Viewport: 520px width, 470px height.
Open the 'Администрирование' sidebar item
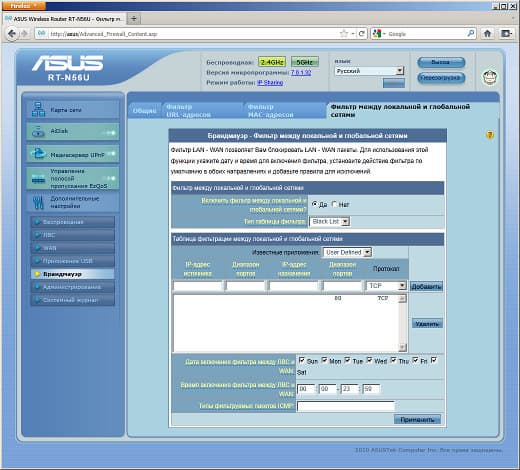pyautogui.click(x=73, y=287)
